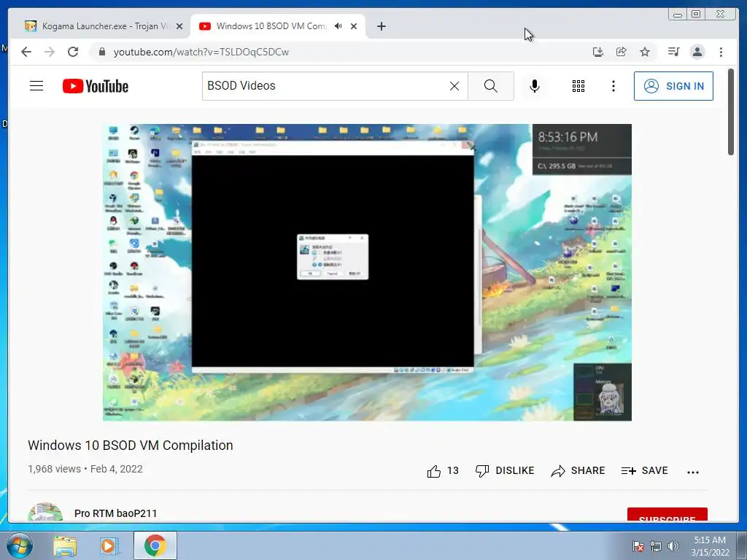Open Chrome three-dot menu
Screen dimensions: 747x560
coord(721,52)
